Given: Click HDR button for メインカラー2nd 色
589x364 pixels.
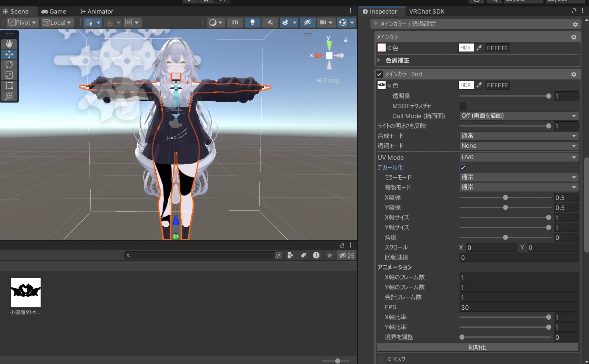Looking at the screenshot, I should 466,85.
